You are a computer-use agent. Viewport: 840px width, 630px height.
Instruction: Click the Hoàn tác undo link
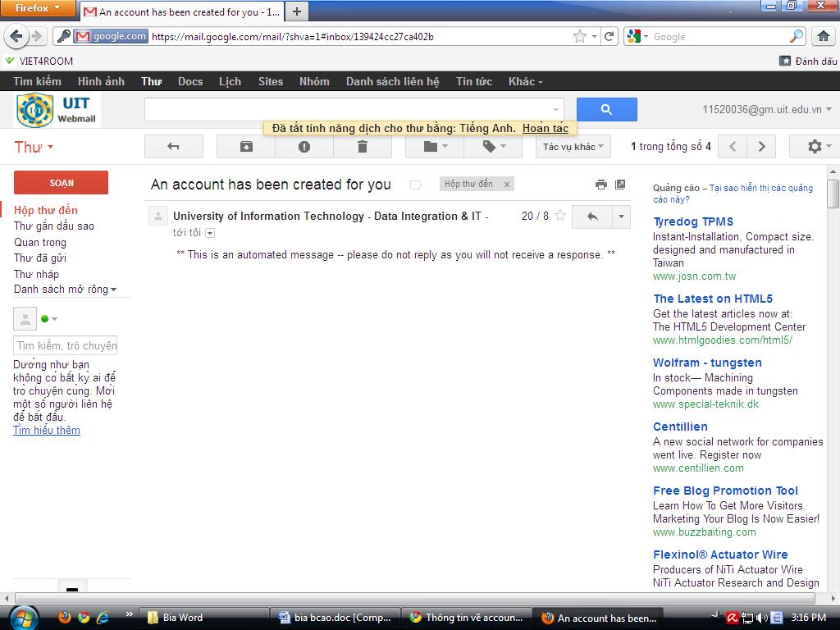[545, 128]
